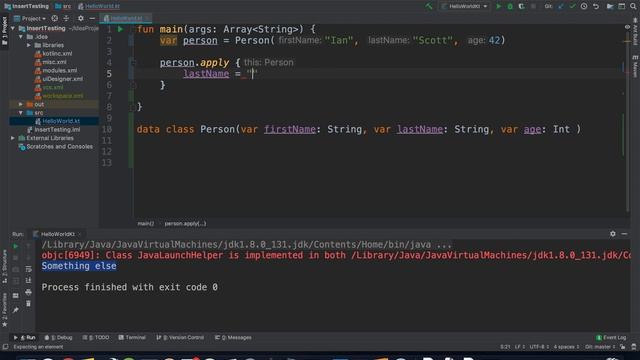
Task: Open the Event Log
Action: [611, 338]
